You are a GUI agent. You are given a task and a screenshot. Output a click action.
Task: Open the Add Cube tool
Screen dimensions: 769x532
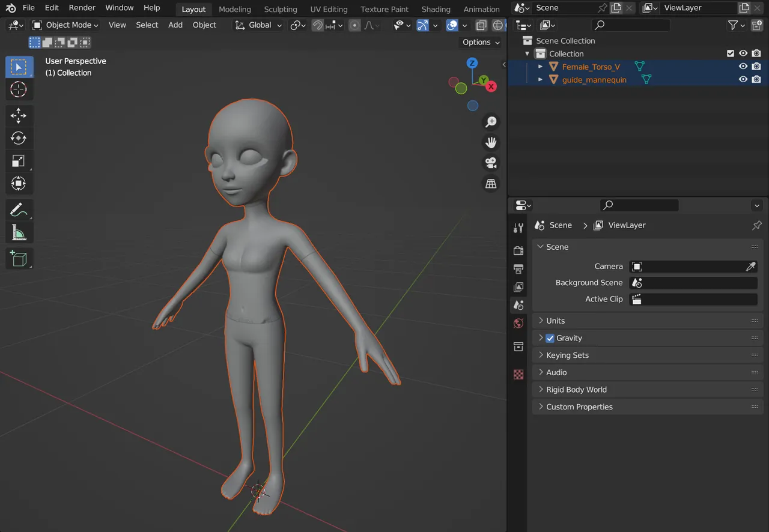point(19,258)
